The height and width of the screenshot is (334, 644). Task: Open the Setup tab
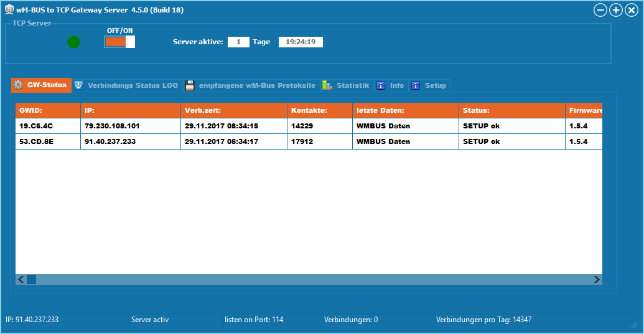click(x=429, y=85)
